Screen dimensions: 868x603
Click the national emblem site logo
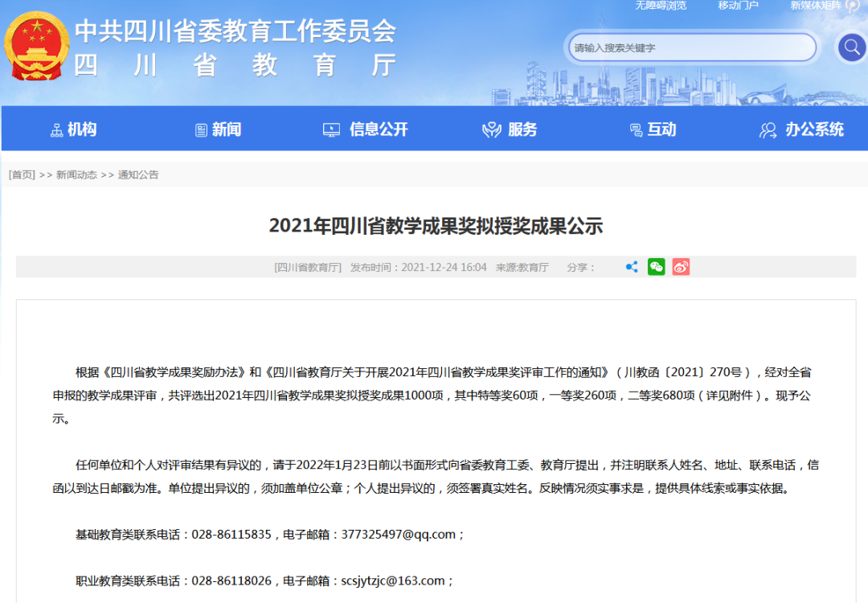(x=37, y=46)
